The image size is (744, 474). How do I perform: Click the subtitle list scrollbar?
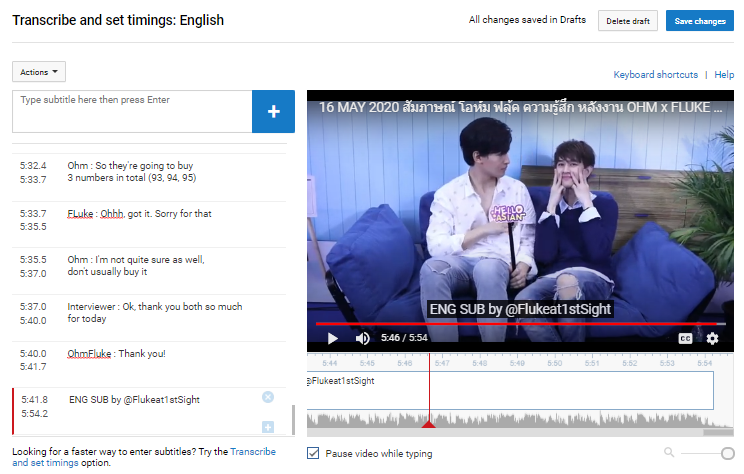(x=293, y=419)
